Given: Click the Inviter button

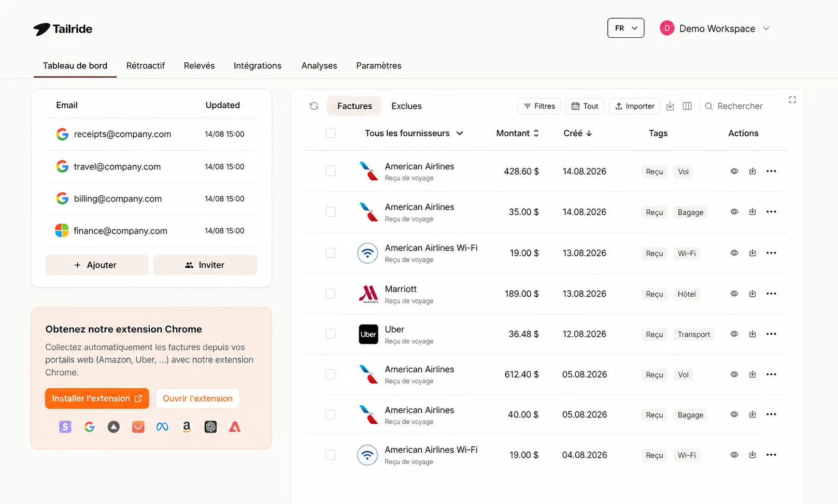Looking at the screenshot, I should (x=205, y=265).
